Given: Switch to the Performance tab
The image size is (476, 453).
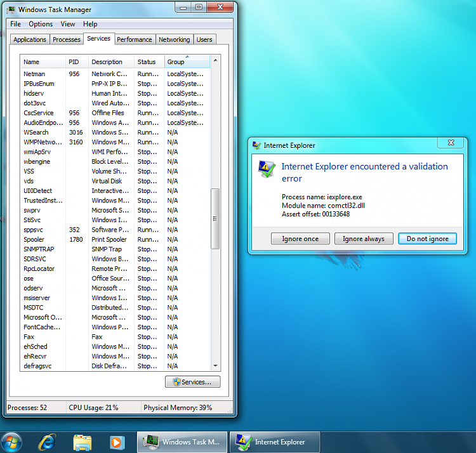Looking at the screenshot, I should tap(135, 39).
